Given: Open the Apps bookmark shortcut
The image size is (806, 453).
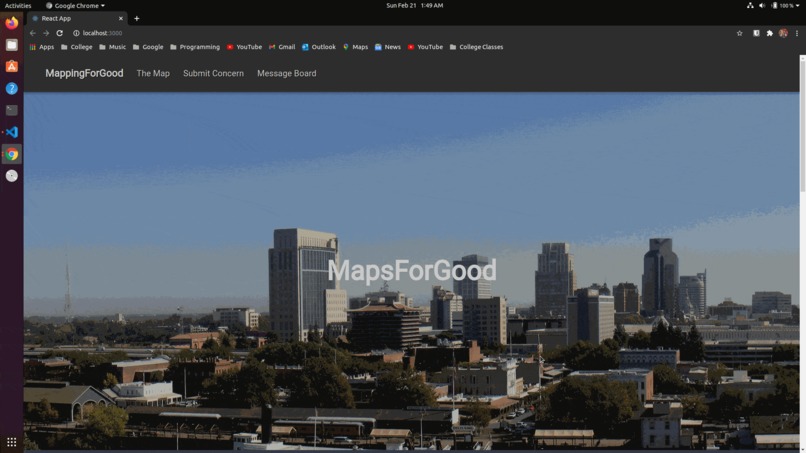Looking at the screenshot, I should 42,47.
